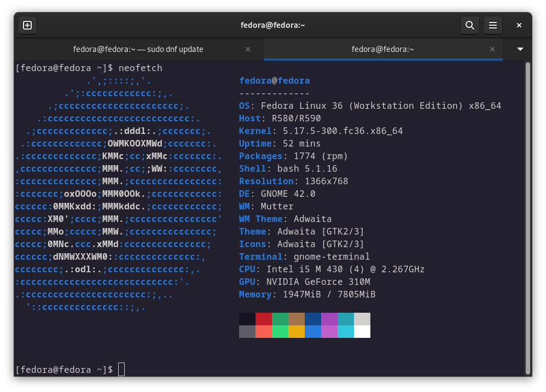Click the light purple color swatch

click(x=329, y=331)
